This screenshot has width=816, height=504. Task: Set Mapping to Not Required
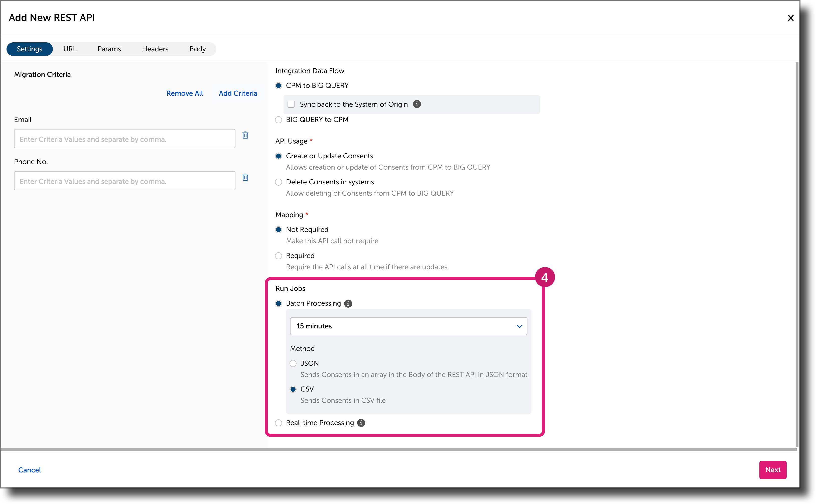(x=279, y=230)
